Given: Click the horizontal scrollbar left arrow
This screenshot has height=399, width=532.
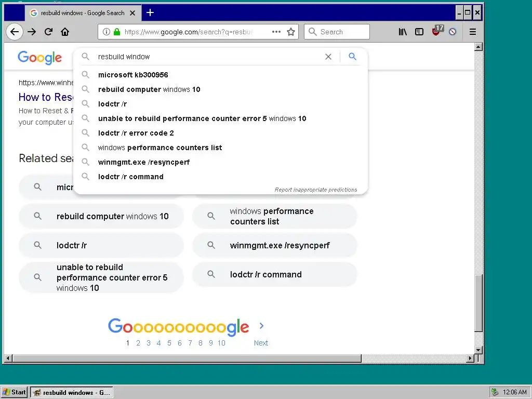Looking at the screenshot, I should [8, 358].
